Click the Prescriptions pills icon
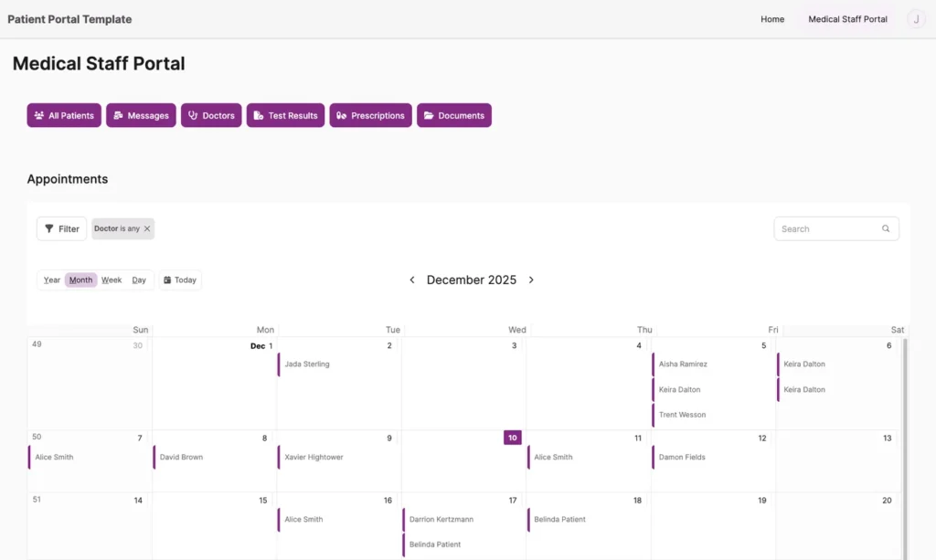This screenshot has width=936, height=560. (x=342, y=116)
